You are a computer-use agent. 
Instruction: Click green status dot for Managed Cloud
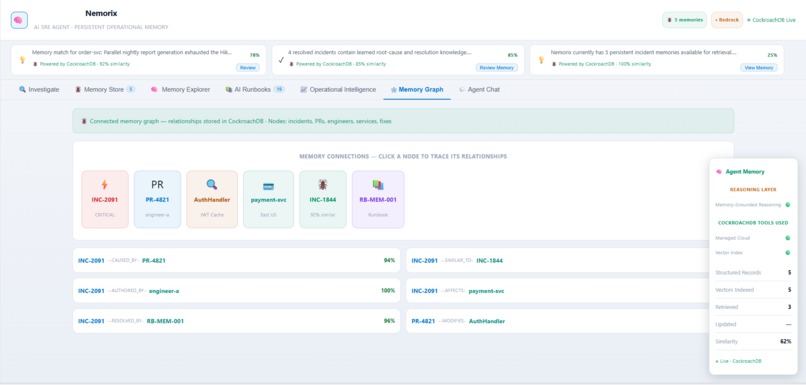click(787, 238)
